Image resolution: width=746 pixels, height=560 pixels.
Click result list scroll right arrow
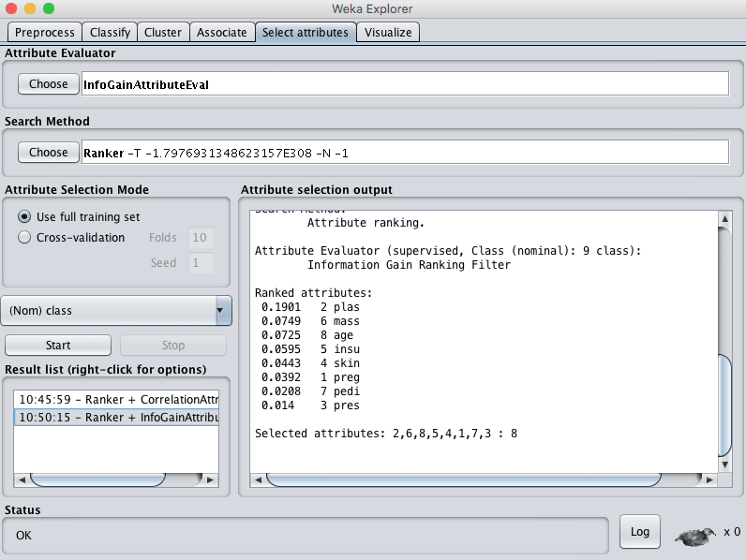tap(210, 479)
